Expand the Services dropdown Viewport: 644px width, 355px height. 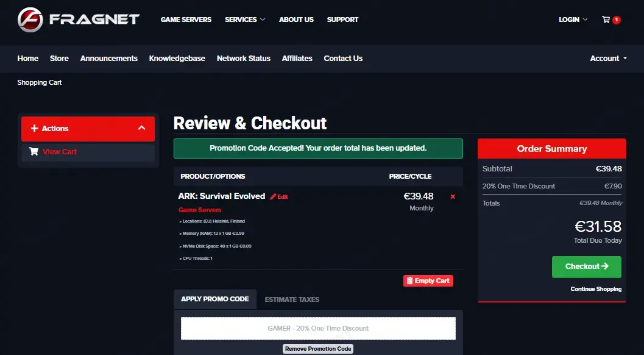click(245, 20)
